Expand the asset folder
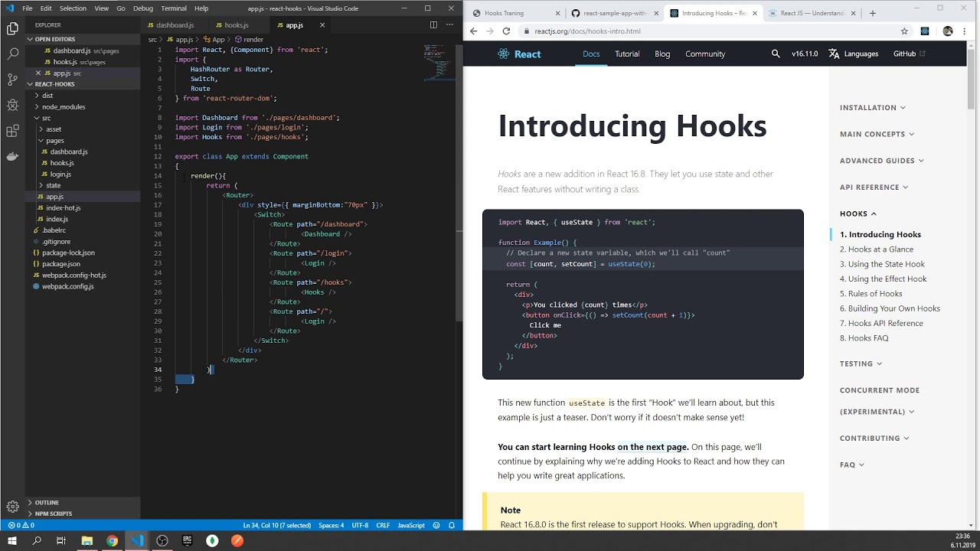 click(54, 129)
